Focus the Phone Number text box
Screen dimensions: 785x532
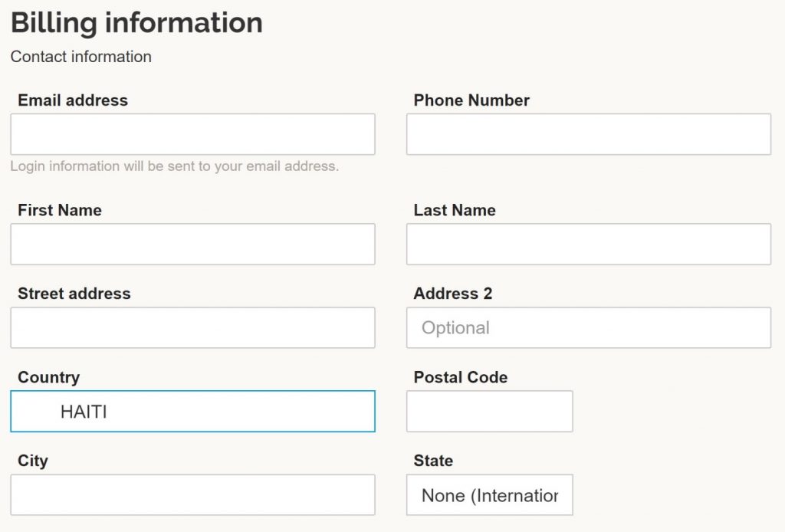pos(589,134)
